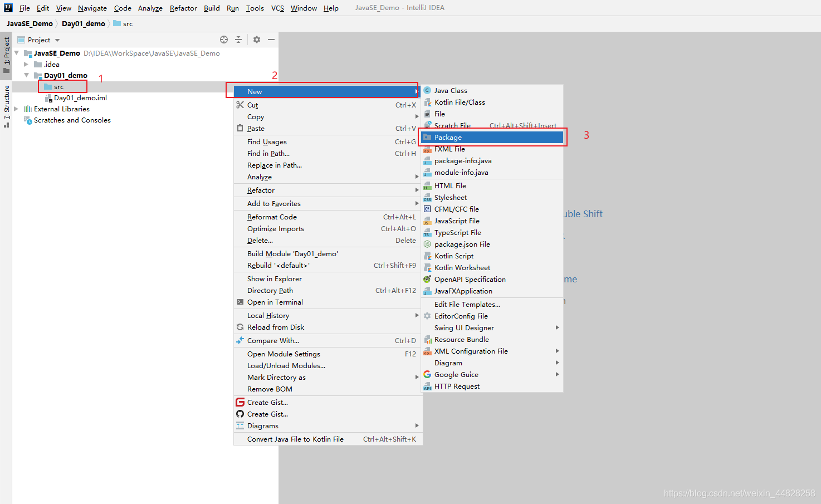Click src in the breadcrumb bar
Screen dimensions: 821x504
[123, 23]
